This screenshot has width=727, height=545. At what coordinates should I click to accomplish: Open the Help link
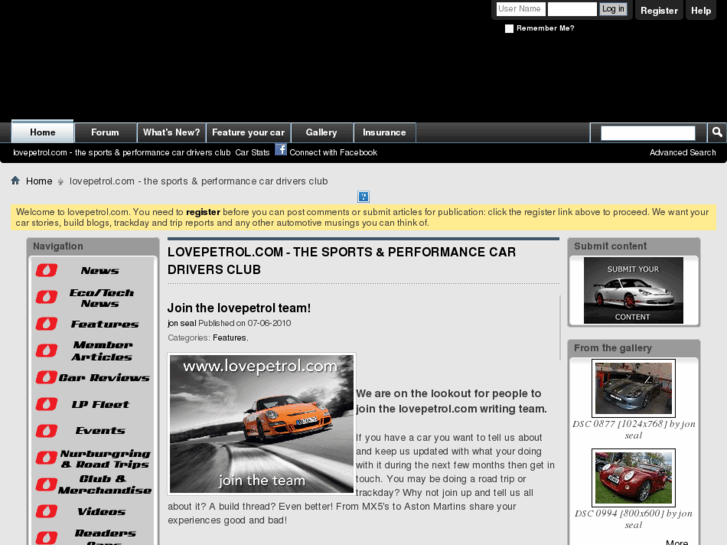(x=701, y=11)
